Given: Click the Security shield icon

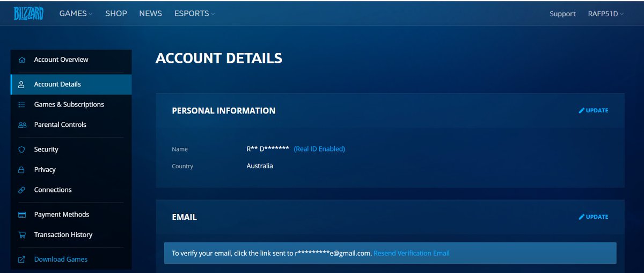Looking at the screenshot, I should point(22,149).
